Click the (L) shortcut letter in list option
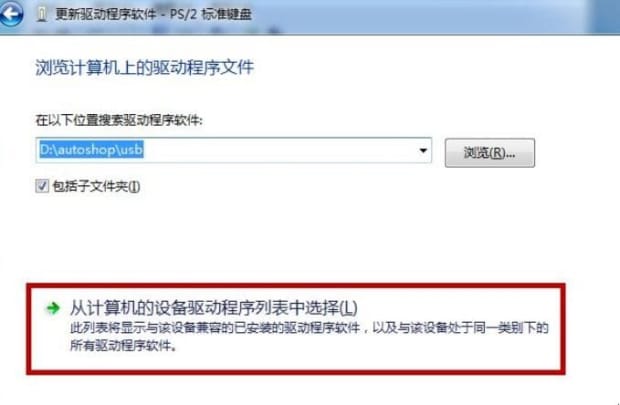Screen dimensions: 620x405 coord(348,308)
